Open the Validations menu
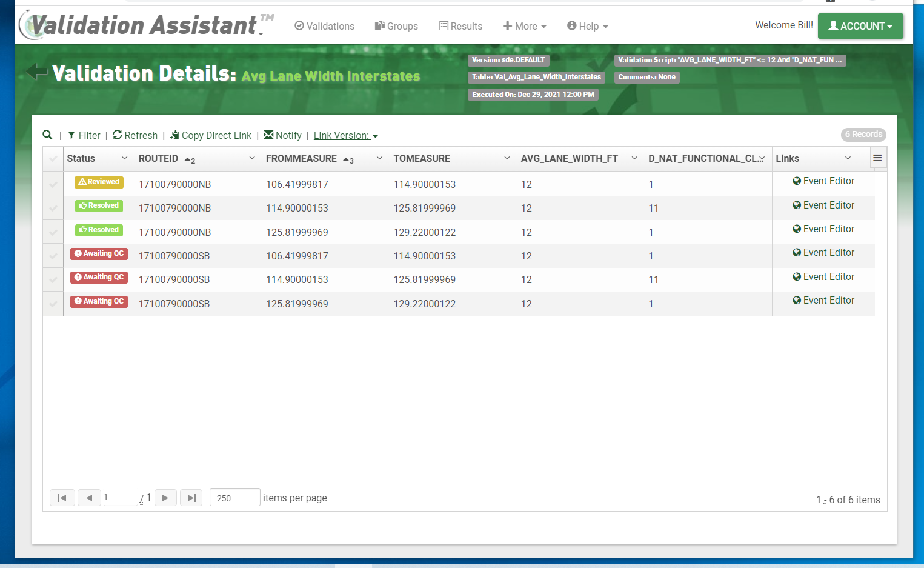 pyautogui.click(x=324, y=26)
